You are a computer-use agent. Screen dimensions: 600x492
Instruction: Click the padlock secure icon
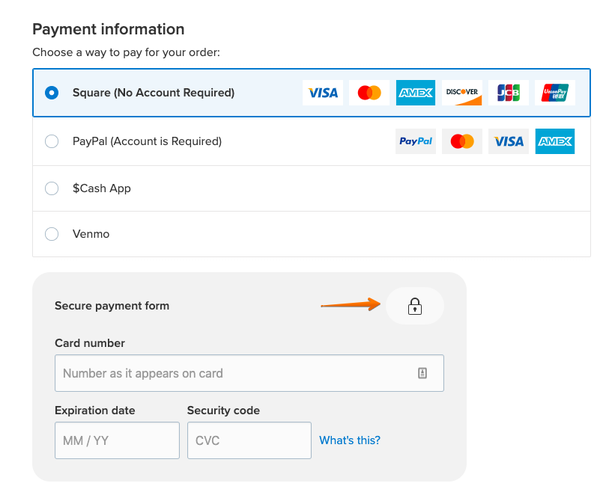415,306
